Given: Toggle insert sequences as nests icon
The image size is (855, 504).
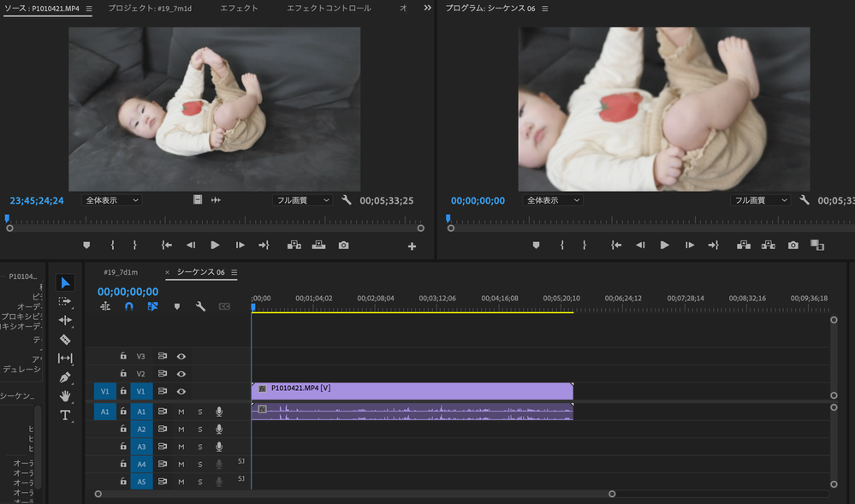Looking at the screenshot, I should 105,306.
